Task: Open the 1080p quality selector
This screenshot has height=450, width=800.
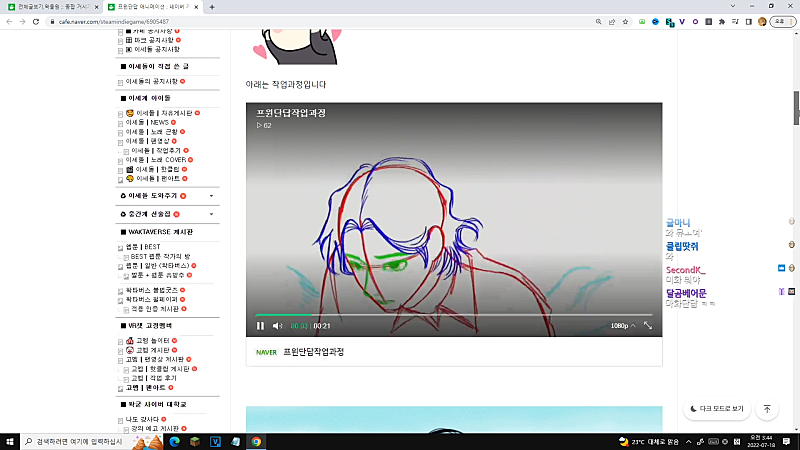Action: 622,326
